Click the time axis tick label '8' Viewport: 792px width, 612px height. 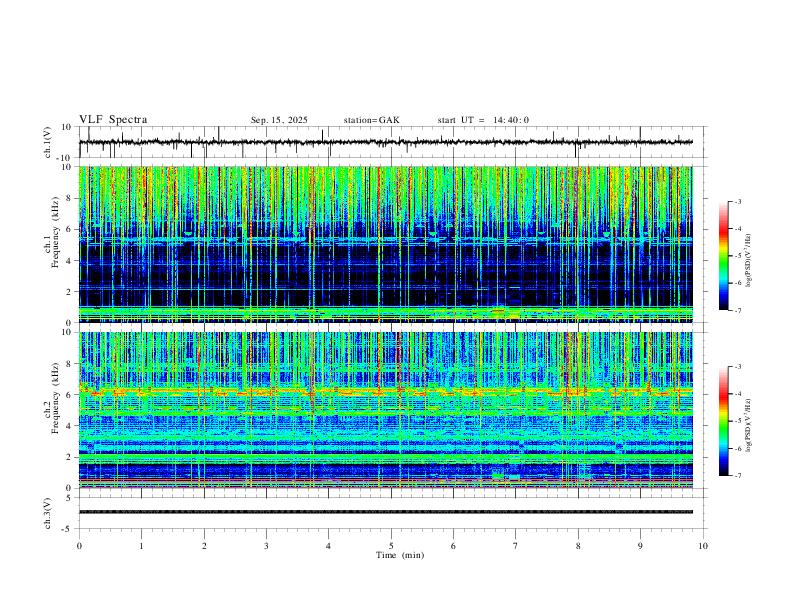tap(578, 546)
